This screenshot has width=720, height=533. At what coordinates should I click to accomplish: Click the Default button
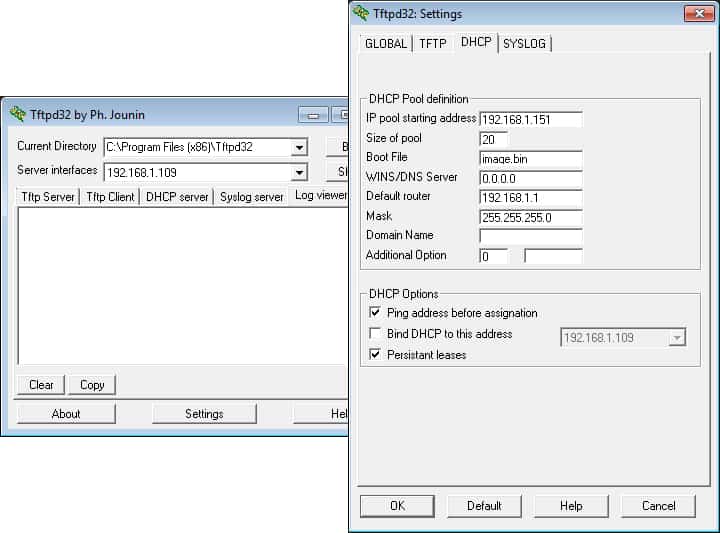click(484, 506)
